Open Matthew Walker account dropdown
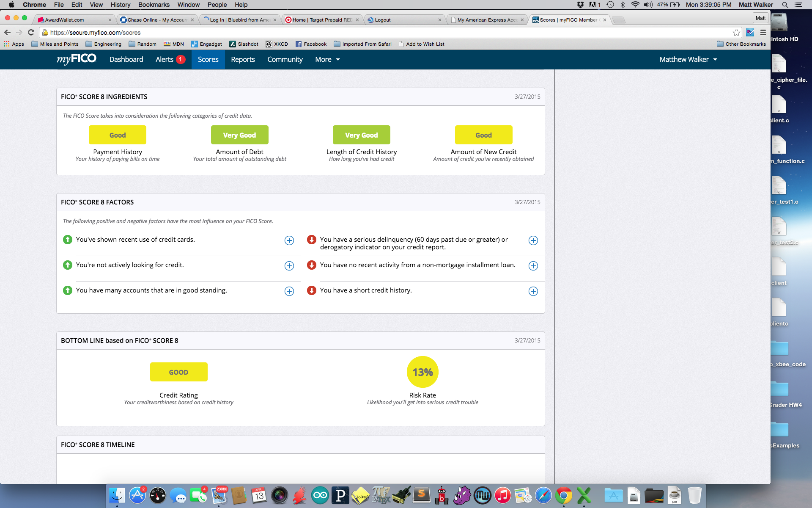The width and height of the screenshot is (812, 508). [x=688, y=59]
